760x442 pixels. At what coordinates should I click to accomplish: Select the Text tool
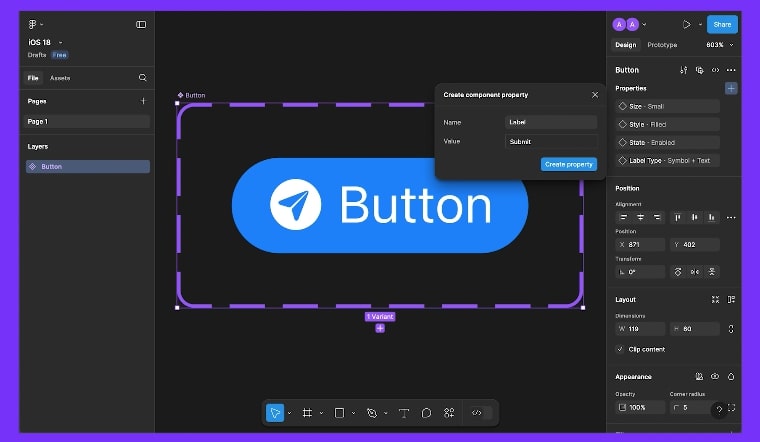[403, 413]
